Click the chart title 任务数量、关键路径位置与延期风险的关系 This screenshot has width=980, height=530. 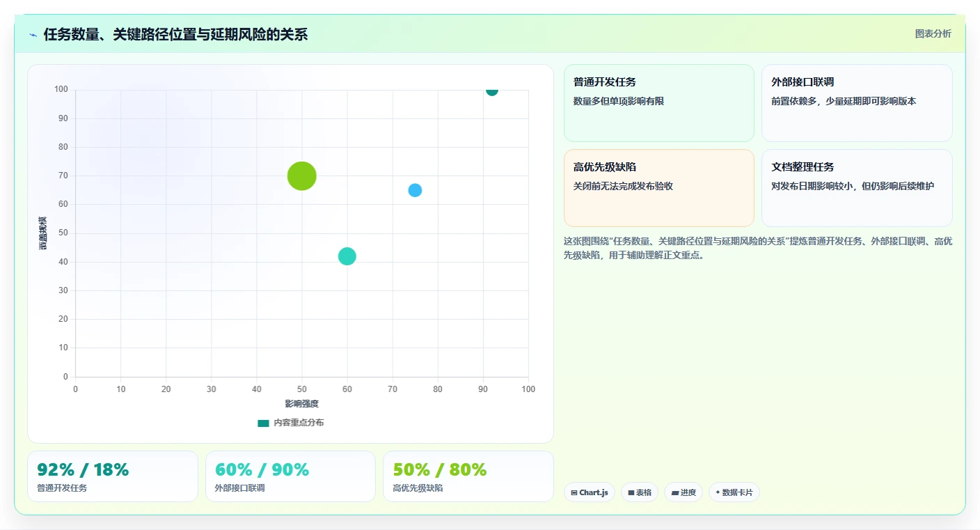tap(175, 35)
